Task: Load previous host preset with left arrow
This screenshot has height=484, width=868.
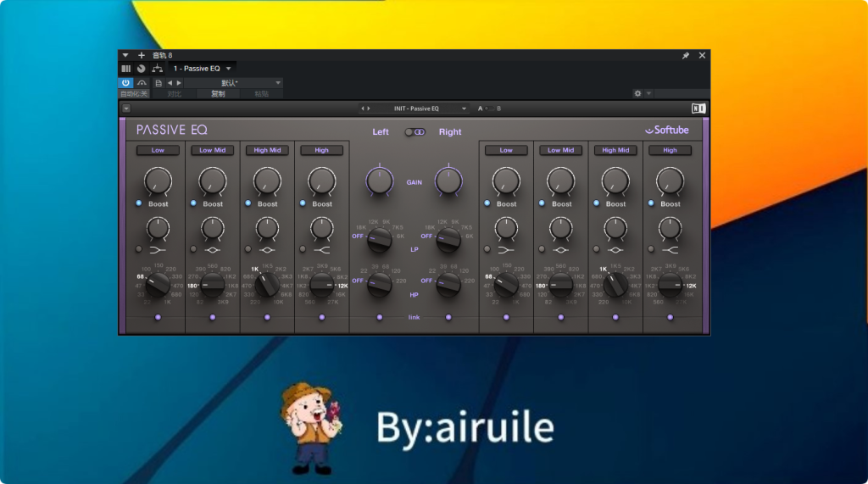Action: (170, 83)
